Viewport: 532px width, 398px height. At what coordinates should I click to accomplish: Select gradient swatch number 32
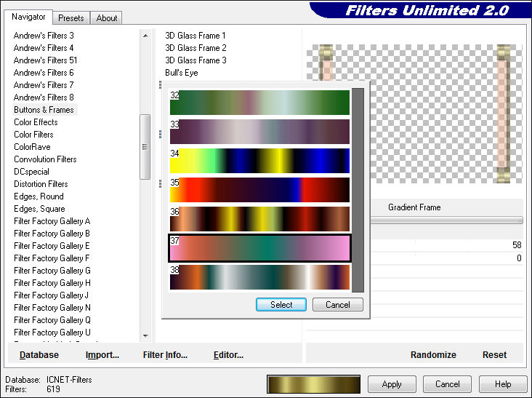pos(259,102)
